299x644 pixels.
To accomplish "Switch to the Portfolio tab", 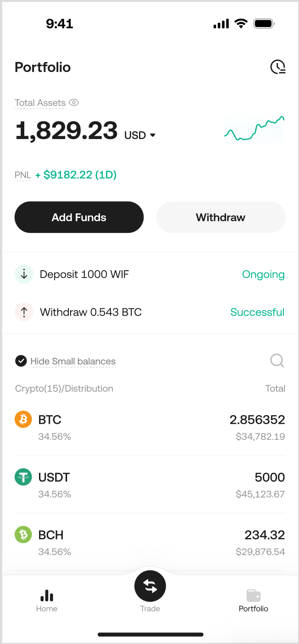I will point(253,600).
